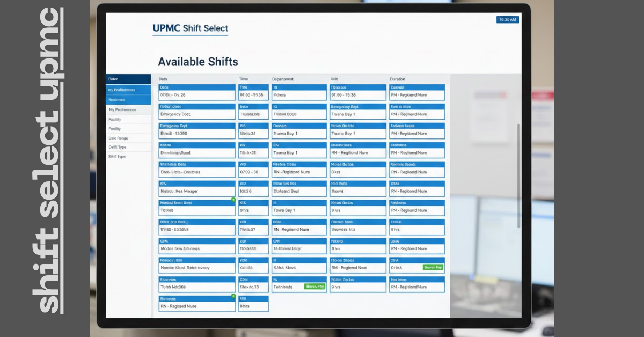The height and width of the screenshot is (337, 644).
Task: Click the green status dot on Medical Seed shift card
Action: pyautogui.click(x=233, y=199)
